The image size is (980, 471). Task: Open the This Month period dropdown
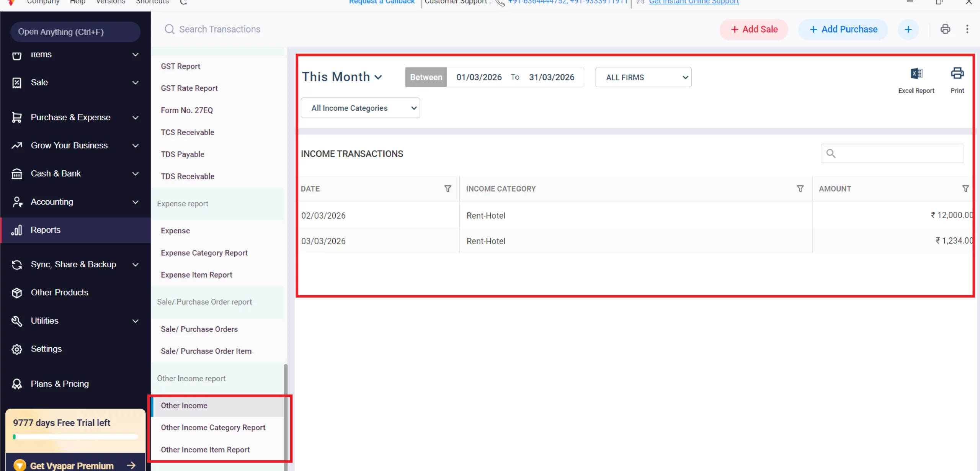[x=342, y=77]
